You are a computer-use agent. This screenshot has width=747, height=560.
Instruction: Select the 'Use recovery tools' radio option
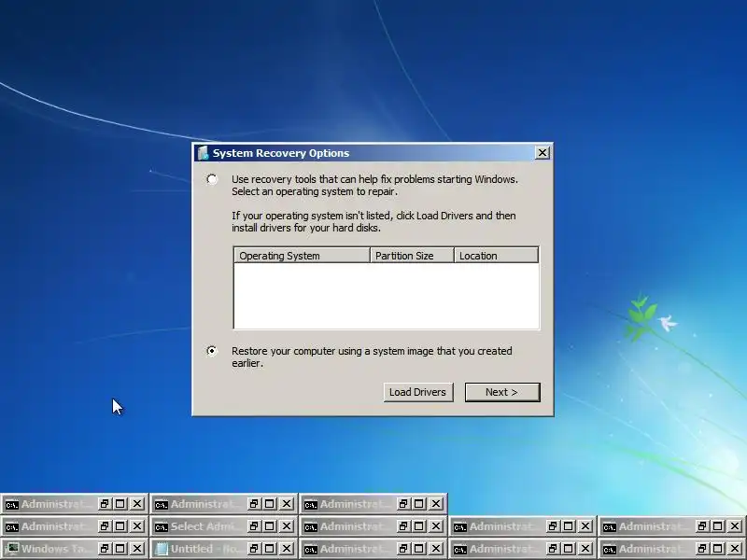tap(212, 179)
